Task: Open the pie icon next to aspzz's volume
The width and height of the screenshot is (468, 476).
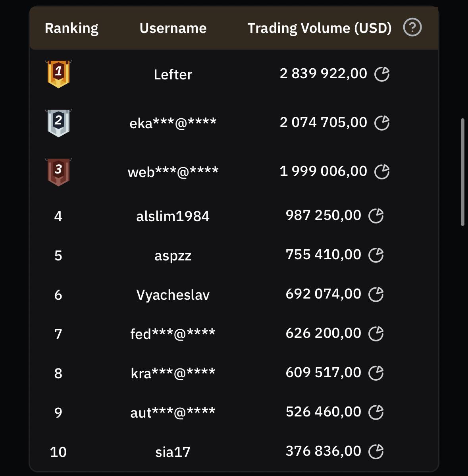Action: 376,255
